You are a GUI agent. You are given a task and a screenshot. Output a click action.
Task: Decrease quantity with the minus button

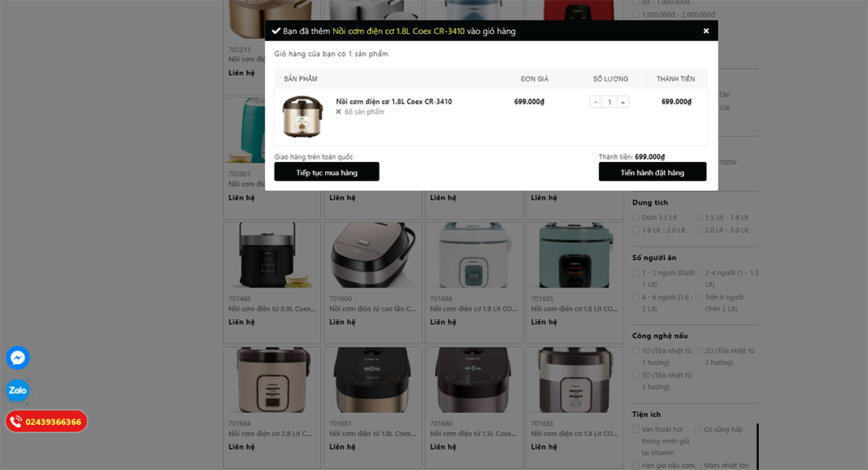[596, 102]
